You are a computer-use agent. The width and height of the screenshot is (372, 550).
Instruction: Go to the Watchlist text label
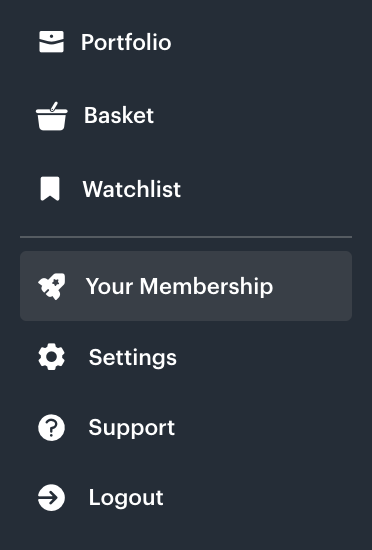(x=131, y=189)
